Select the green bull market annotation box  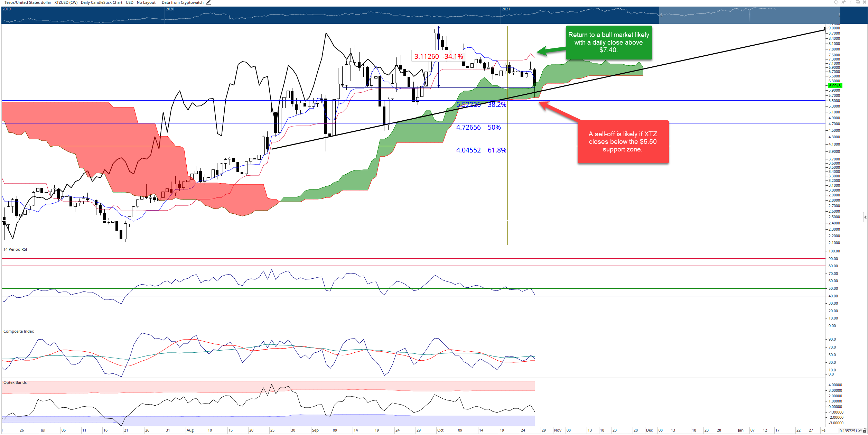[x=609, y=43]
